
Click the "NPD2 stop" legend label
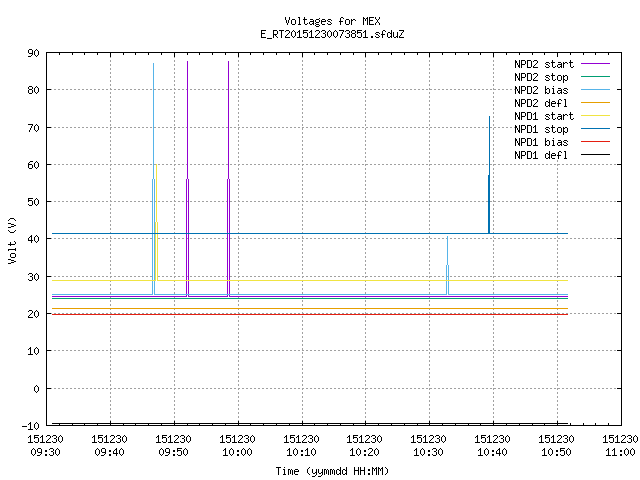(541, 77)
